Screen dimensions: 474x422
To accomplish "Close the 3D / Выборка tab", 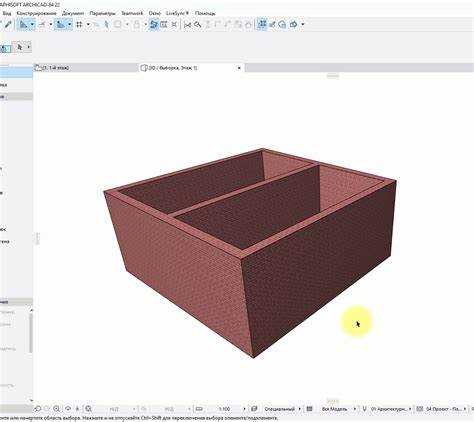I will [239, 68].
